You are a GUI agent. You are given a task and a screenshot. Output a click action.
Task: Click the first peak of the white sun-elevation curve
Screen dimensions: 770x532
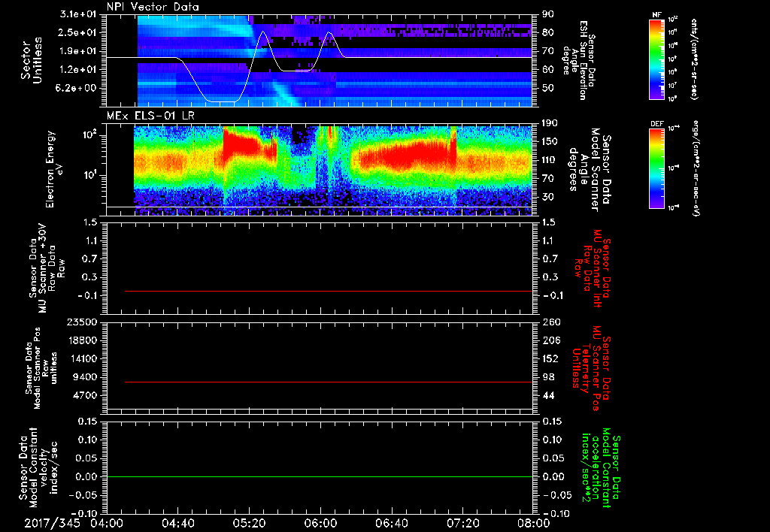click(263, 32)
